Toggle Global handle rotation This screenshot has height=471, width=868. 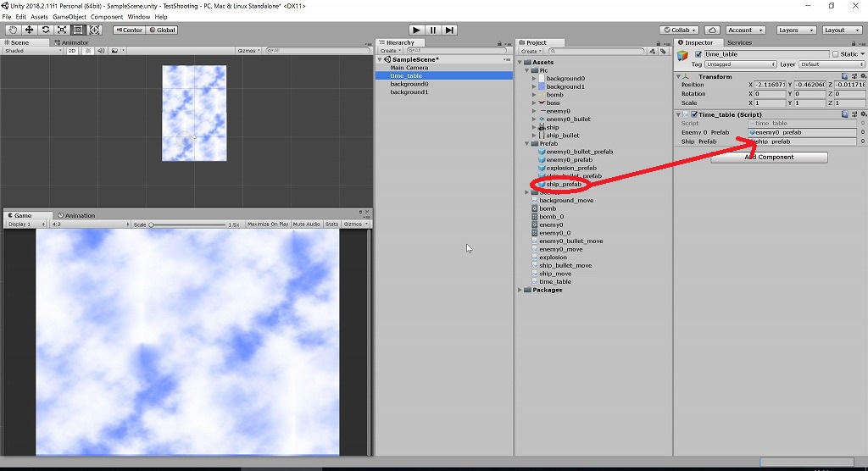pyautogui.click(x=162, y=30)
